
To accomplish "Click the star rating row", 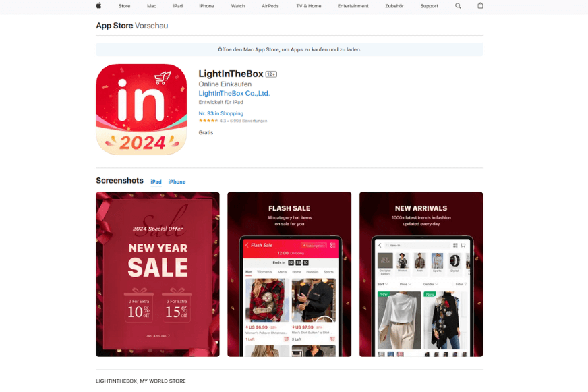I will [x=233, y=121].
